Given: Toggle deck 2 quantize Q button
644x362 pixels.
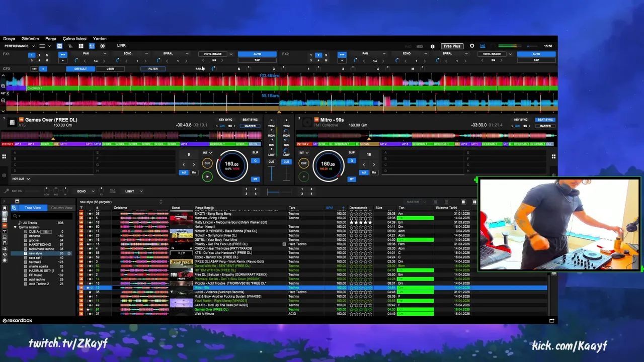Looking at the screenshot, I should [x=352, y=161].
